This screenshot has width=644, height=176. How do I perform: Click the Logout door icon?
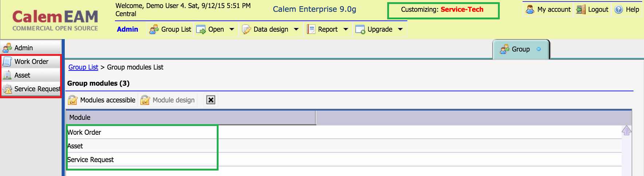[x=581, y=9]
